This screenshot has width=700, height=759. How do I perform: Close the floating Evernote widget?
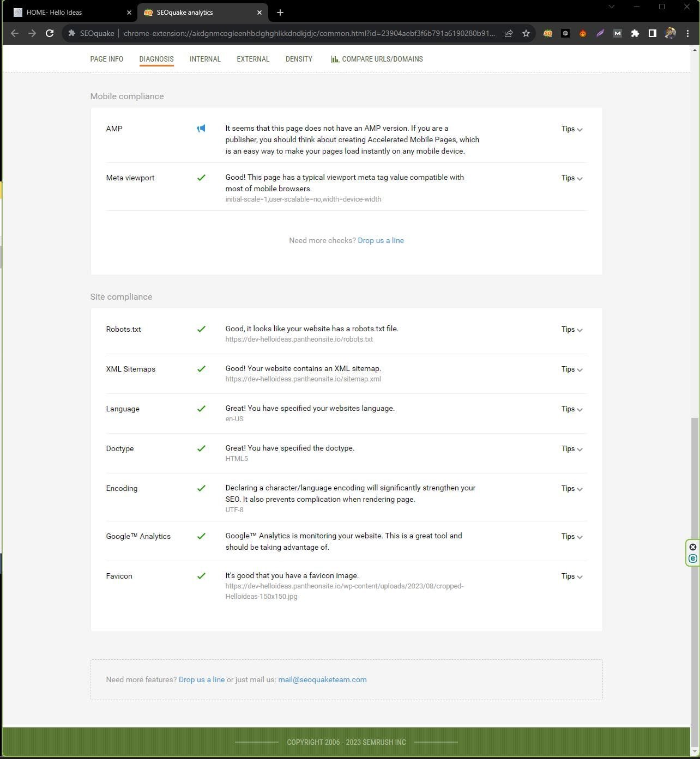[x=692, y=547]
